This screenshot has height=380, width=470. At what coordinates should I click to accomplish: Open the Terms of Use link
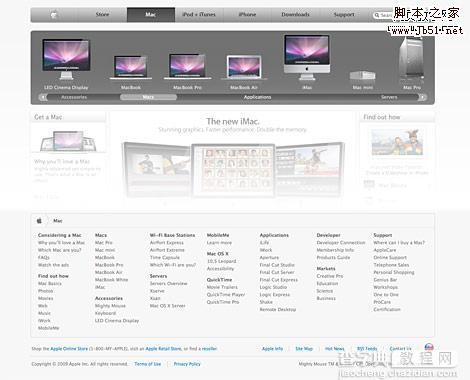click(x=148, y=364)
